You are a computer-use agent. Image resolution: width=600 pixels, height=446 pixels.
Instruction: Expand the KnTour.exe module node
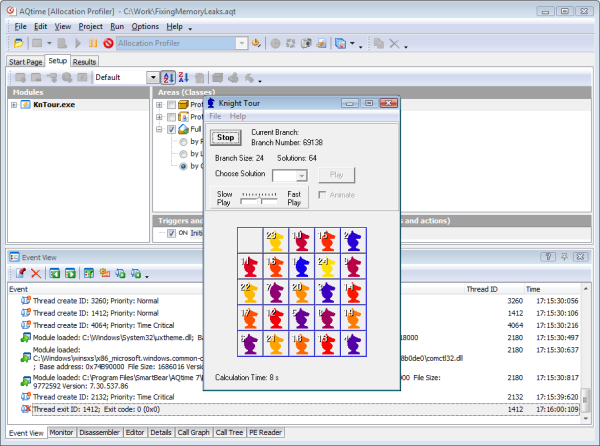point(14,104)
